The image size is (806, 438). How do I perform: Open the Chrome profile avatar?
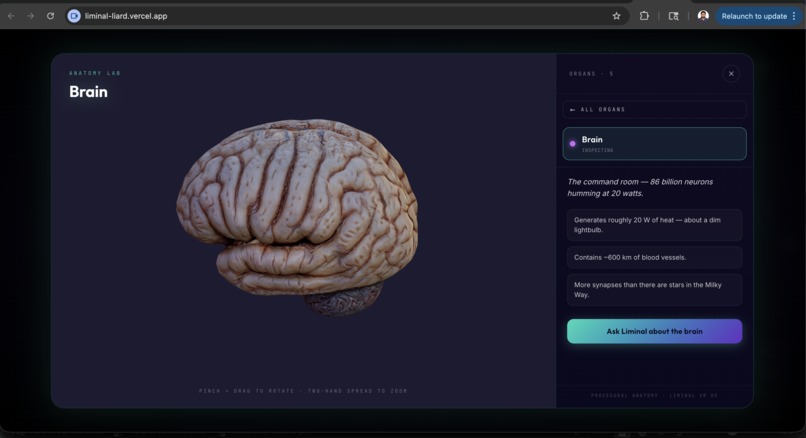[x=703, y=16]
